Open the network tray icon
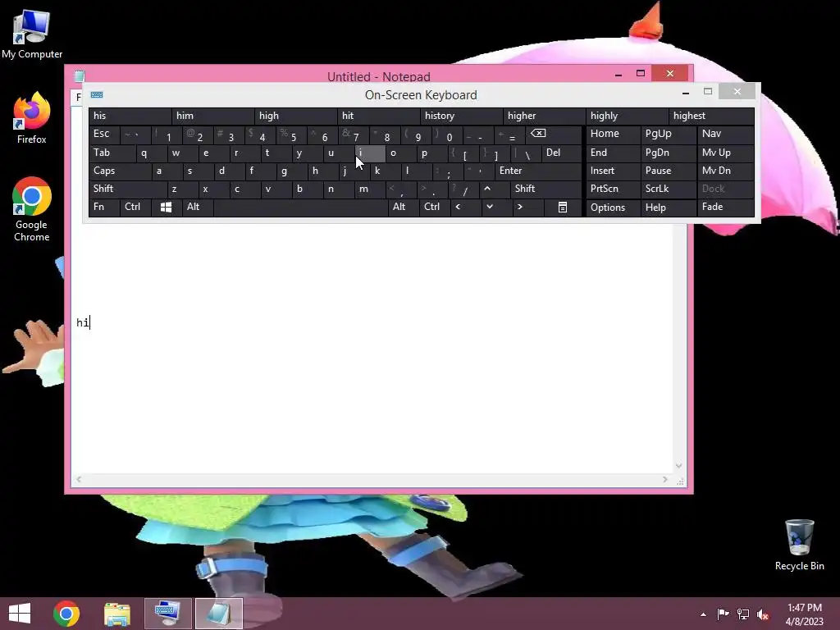 coord(743,614)
